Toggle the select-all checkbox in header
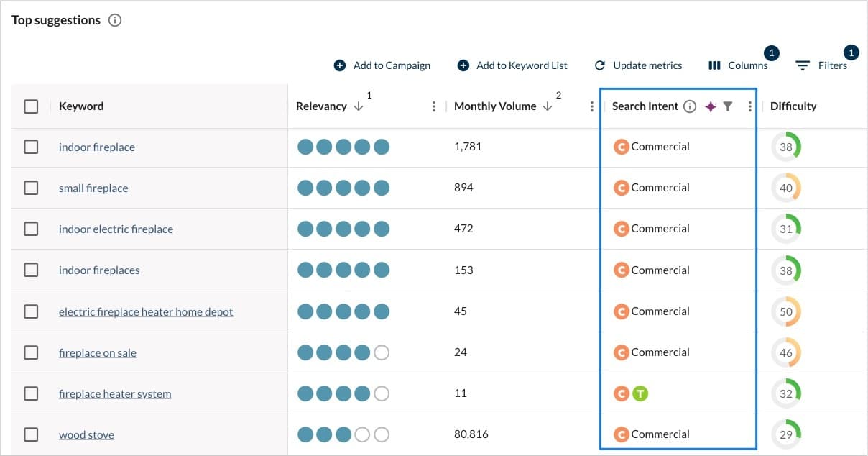 coord(31,106)
